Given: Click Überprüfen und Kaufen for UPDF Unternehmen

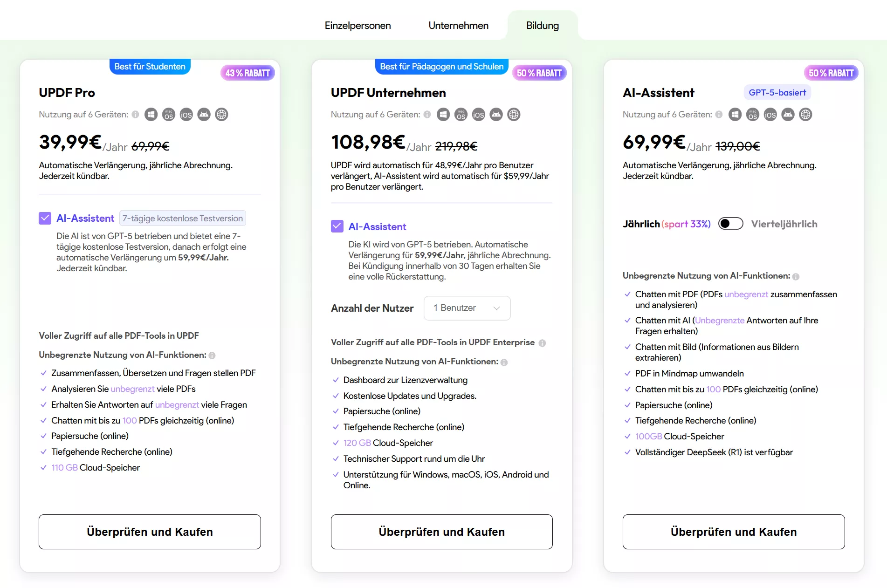Looking at the screenshot, I should pos(441,532).
